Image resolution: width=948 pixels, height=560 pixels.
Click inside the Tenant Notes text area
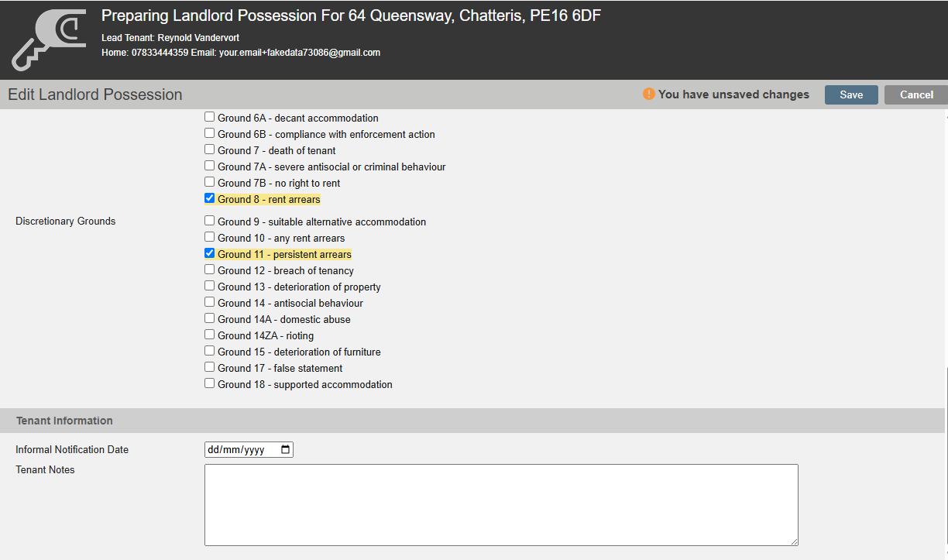(501, 505)
